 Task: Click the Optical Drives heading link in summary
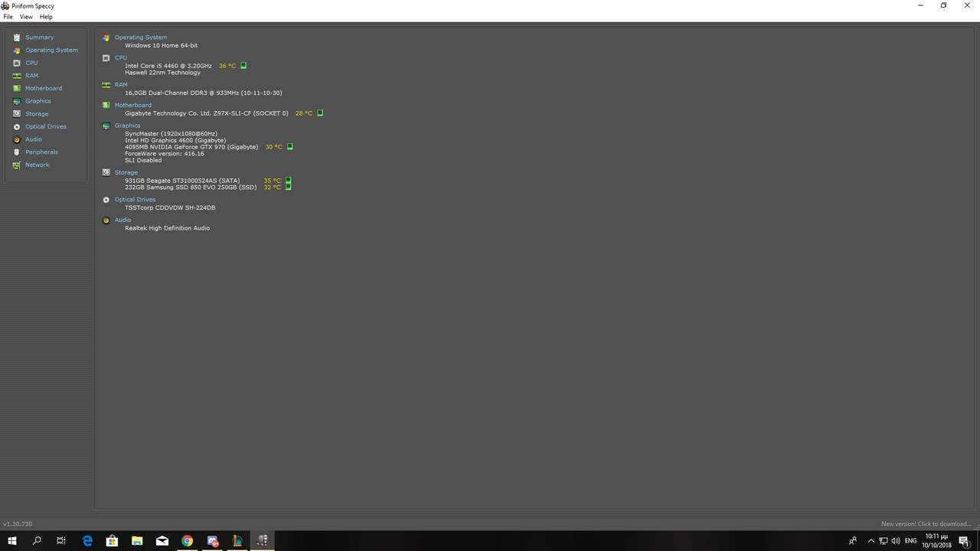pos(136,200)
